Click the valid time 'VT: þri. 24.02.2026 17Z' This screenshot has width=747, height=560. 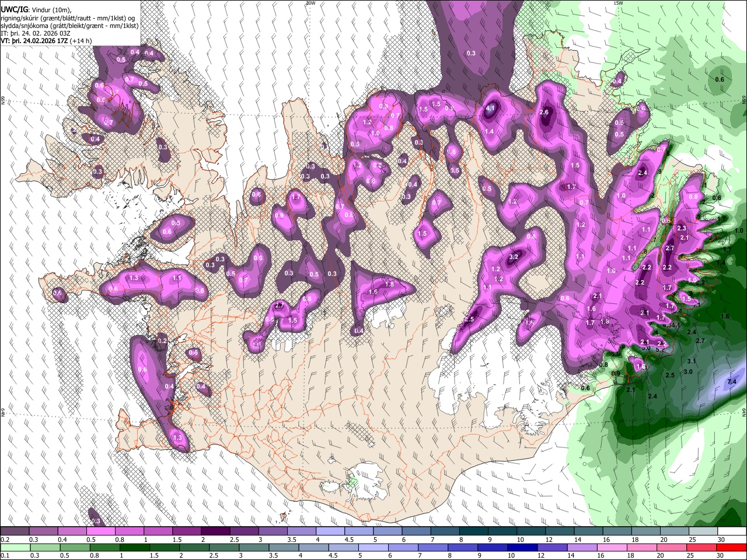tap(34, 41)
